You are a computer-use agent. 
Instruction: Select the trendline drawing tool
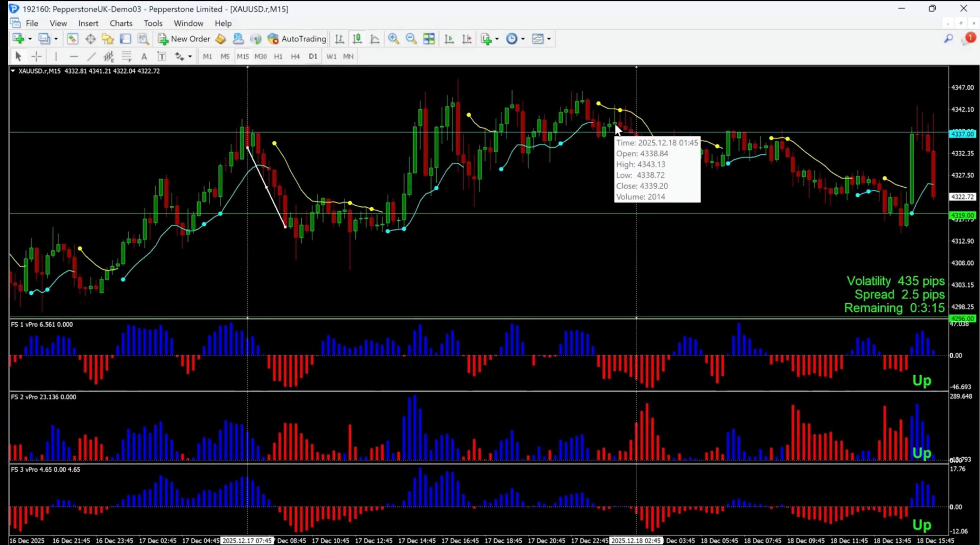pos(91,56)
